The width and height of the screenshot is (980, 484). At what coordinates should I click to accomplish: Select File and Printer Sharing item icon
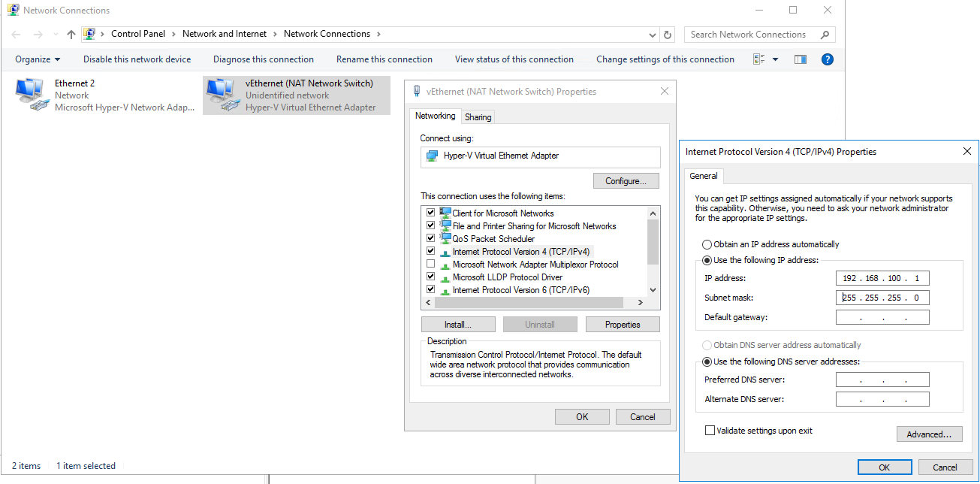coord(445,225)
